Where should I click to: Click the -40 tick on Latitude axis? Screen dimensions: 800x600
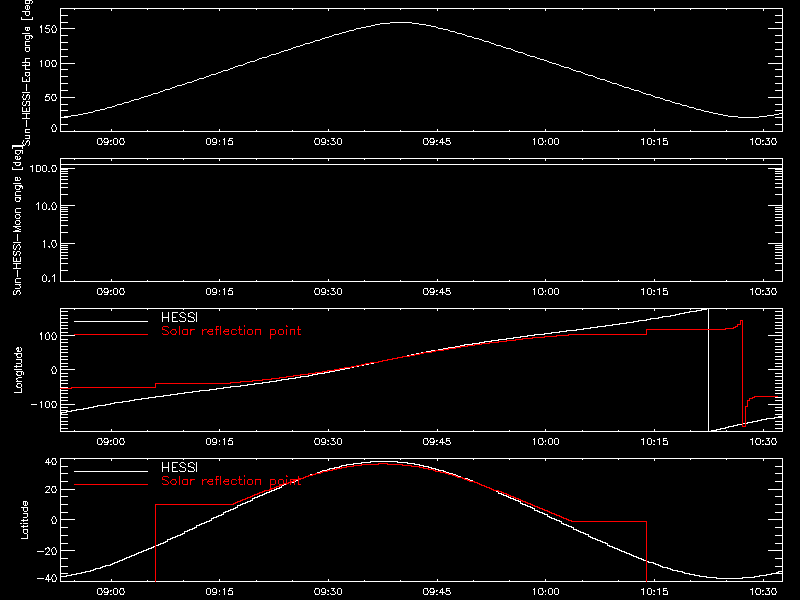[47, 578]
